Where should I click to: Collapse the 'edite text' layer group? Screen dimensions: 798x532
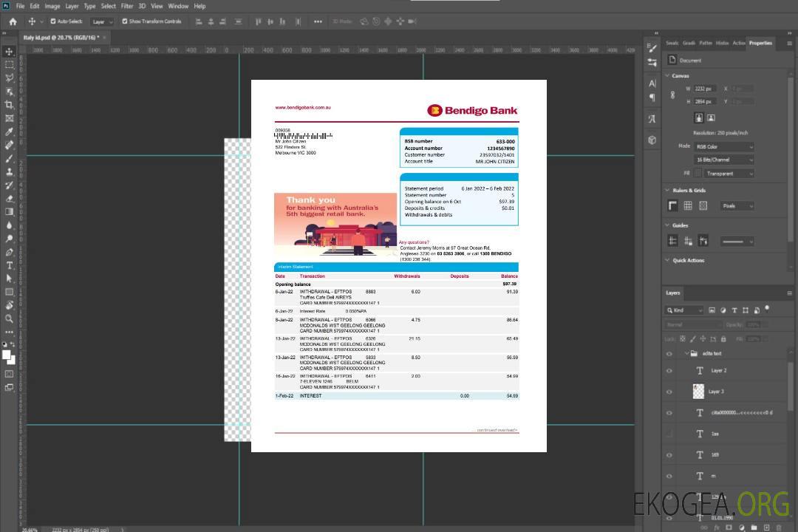pos(686,353)
